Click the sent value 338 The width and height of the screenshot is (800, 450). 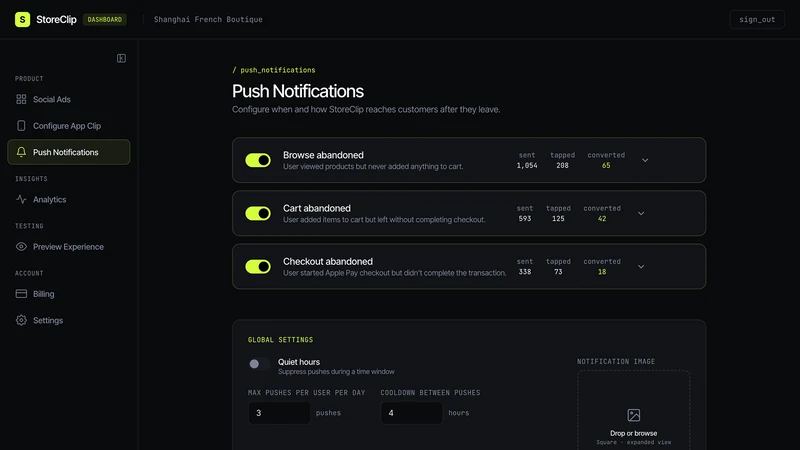(525, 271)
